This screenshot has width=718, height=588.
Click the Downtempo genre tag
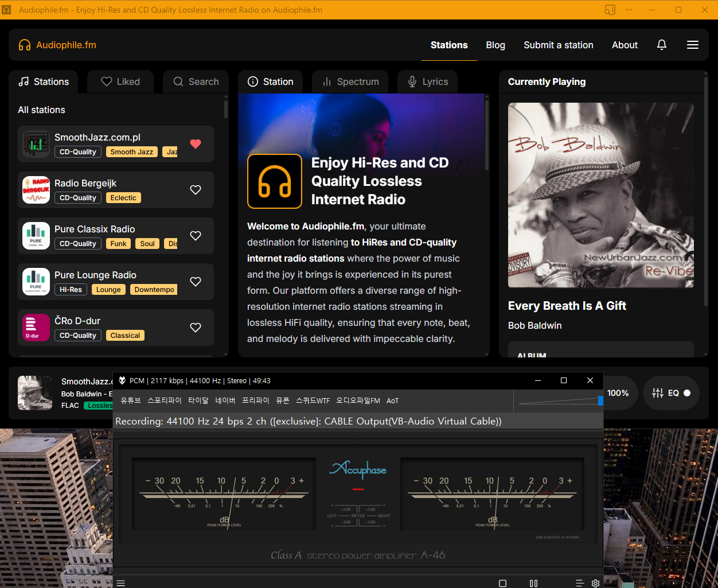pyautogui.click(x=154, y=290)
